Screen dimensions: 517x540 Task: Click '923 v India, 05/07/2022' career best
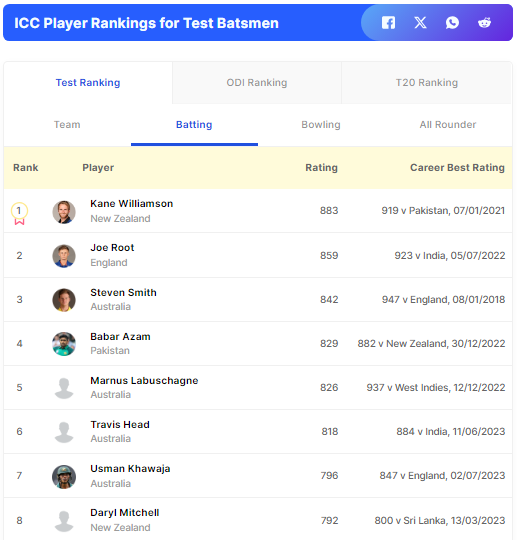click(449, 256)
